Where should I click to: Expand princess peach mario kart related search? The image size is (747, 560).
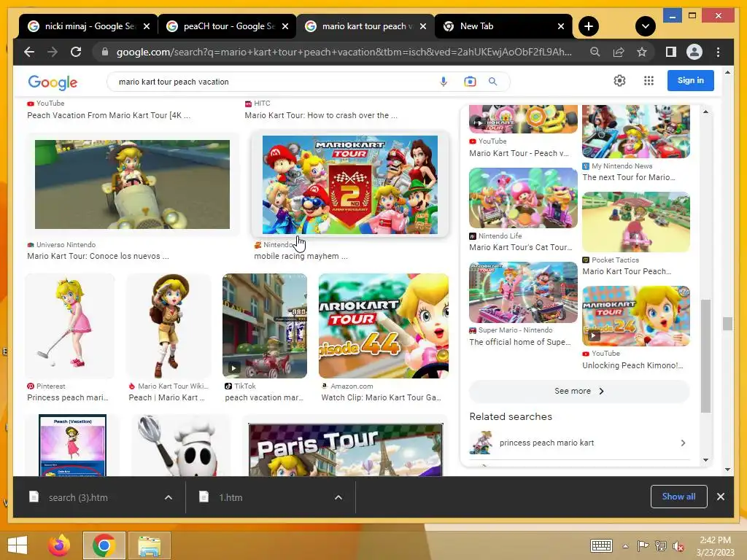579,443
